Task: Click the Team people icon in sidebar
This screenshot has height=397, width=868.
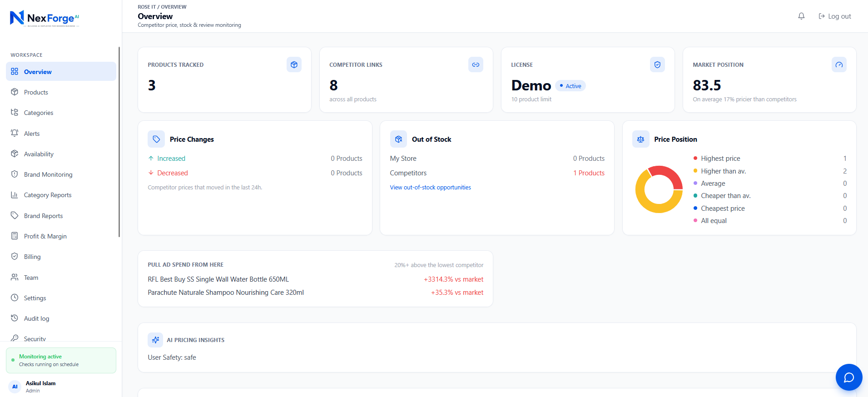Action: (x=15, y=277)
